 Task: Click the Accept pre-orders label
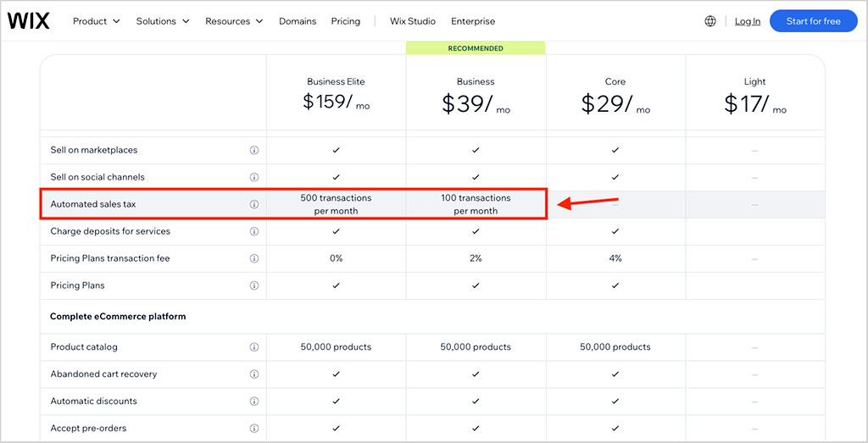(89, 428)
